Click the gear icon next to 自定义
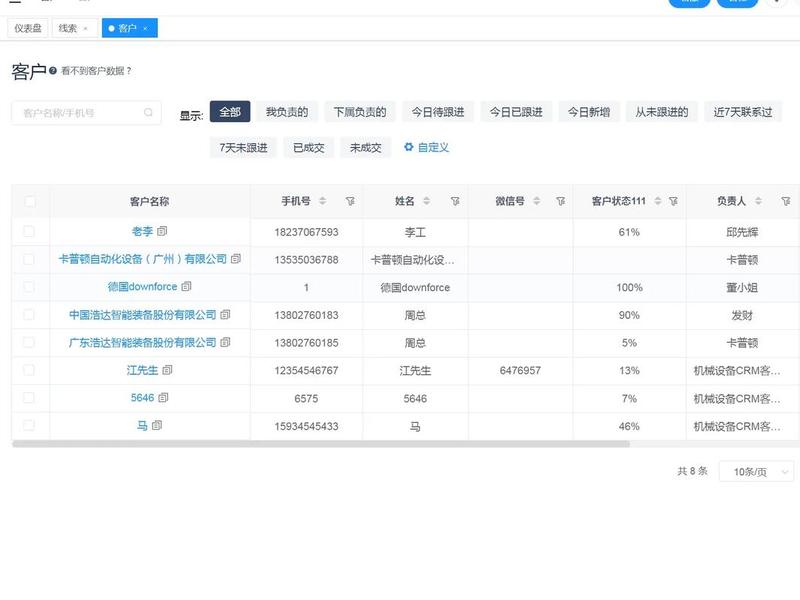 tap(409, 147)
